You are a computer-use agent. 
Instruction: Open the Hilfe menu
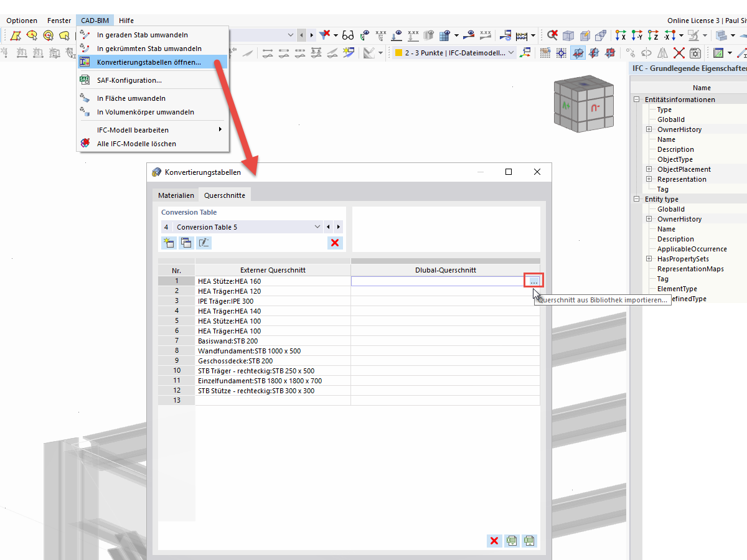(x=126, y=21)
